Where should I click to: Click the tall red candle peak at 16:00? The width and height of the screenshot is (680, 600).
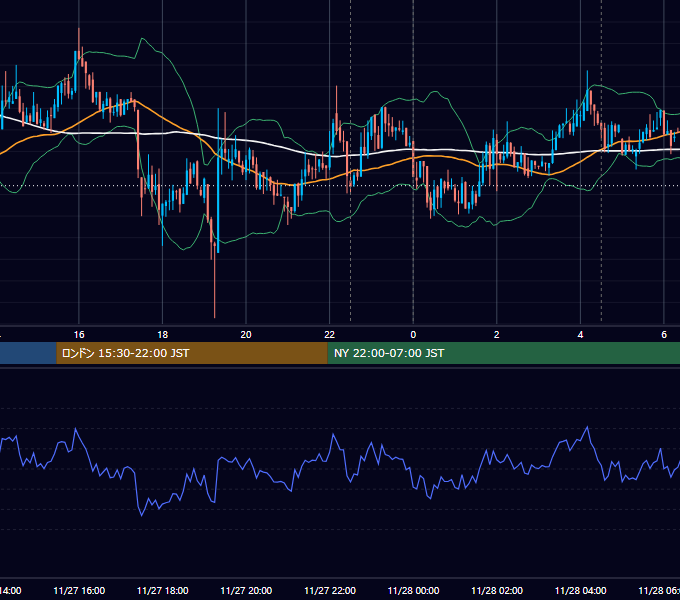(79, 43)
